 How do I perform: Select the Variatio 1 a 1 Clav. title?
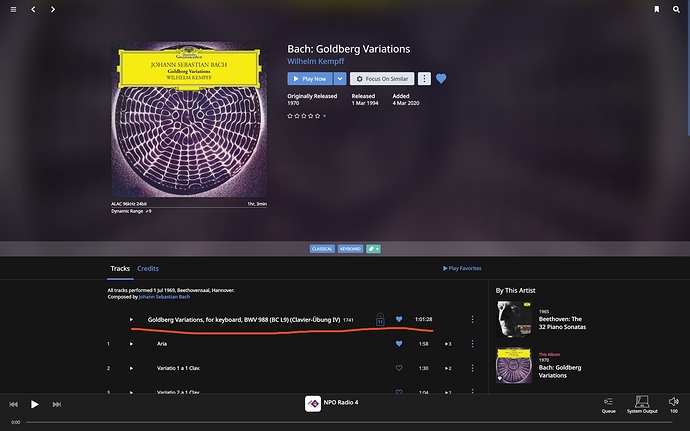179,368
